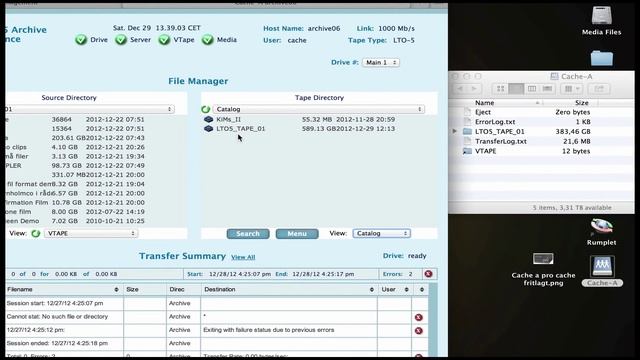Click the Menu button

(297, 234)
